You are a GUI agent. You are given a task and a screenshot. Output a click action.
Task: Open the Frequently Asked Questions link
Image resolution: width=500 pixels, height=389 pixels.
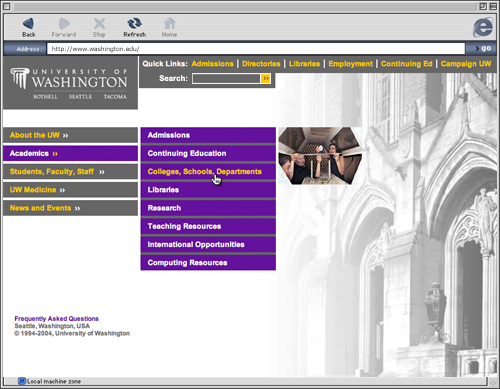pyautogui.click(x=56, y=319)
